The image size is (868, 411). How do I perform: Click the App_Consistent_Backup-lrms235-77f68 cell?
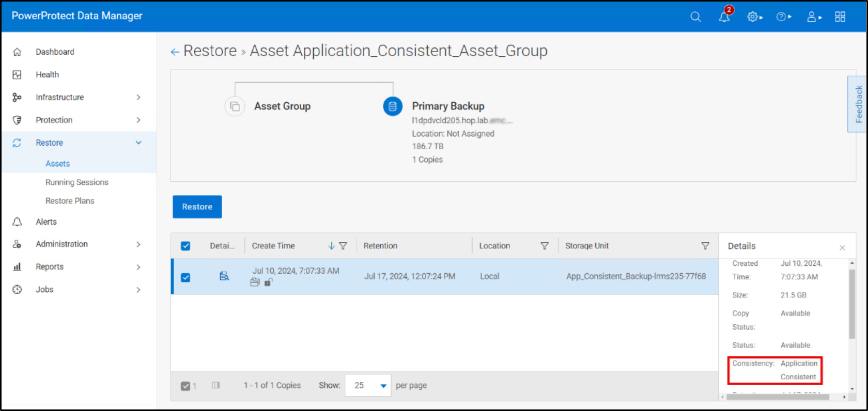[636, 276]
